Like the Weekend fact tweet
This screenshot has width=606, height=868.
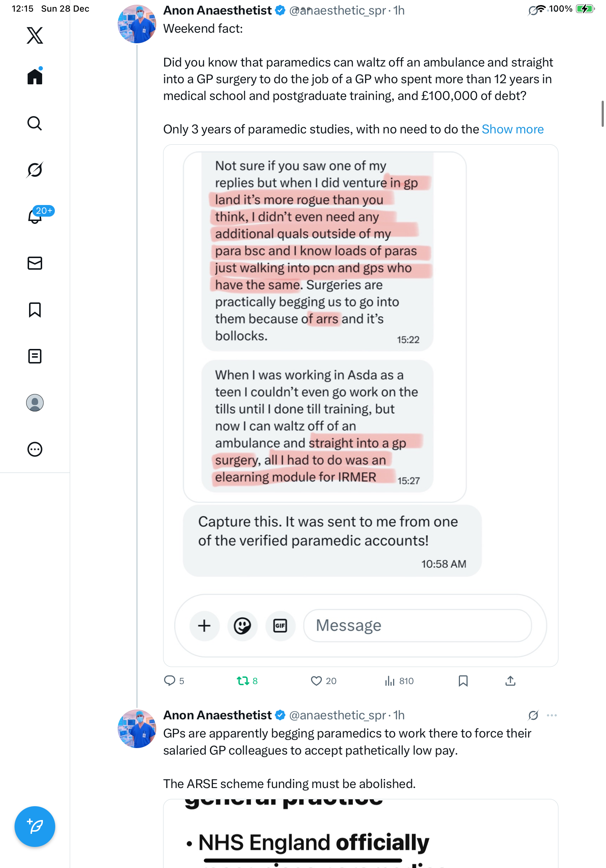click(316, 681)
